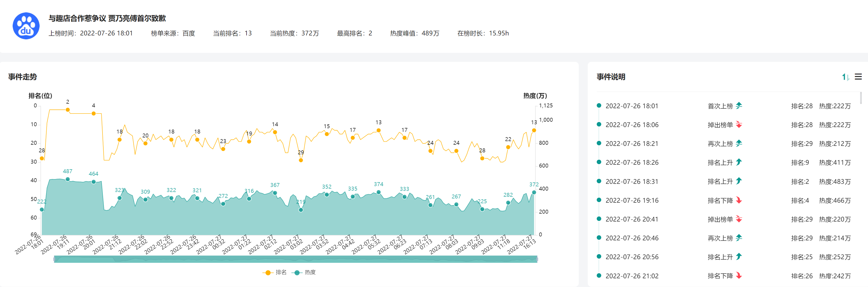868x287 pixels.
Task: Click the chart zoom slider bar
Action: (295, 259)
